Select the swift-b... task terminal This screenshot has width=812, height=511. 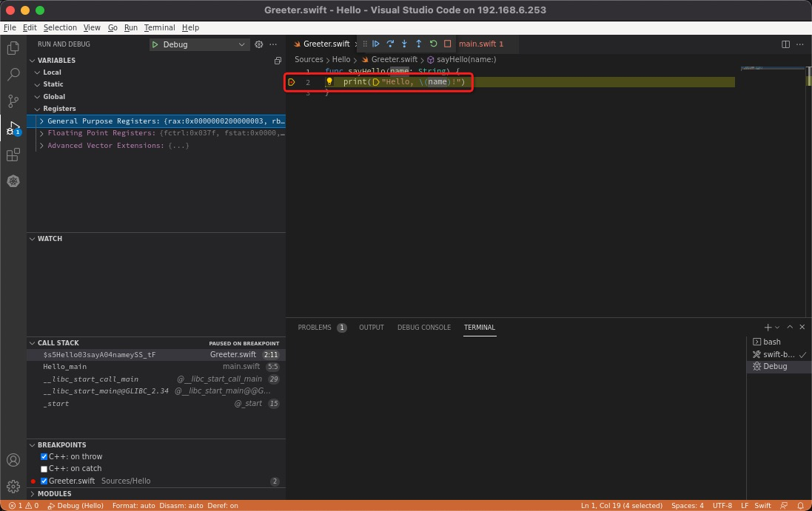point(779,354)
